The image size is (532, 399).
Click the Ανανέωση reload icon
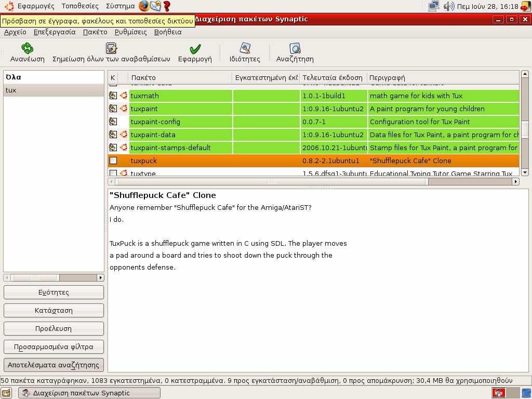(27, 48)
